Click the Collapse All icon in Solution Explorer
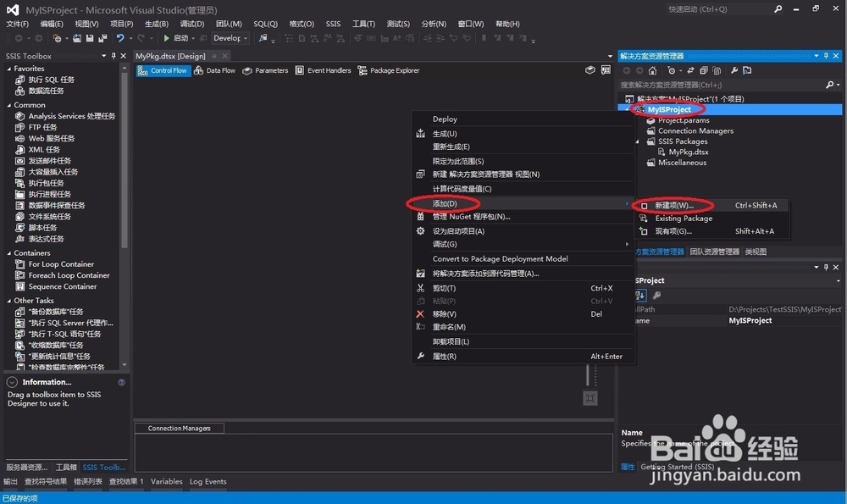This screenshot has height=504, width=847. [x=703, y=70]
